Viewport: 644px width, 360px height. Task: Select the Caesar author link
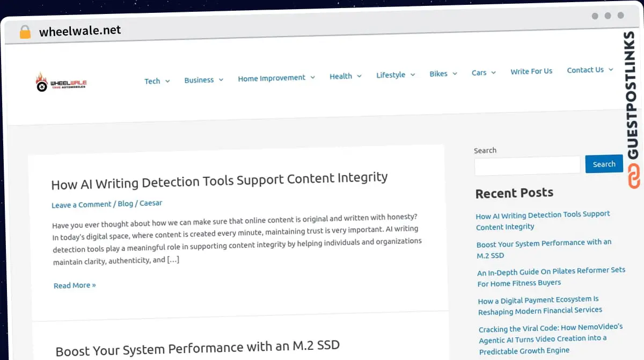pos(150,203)
